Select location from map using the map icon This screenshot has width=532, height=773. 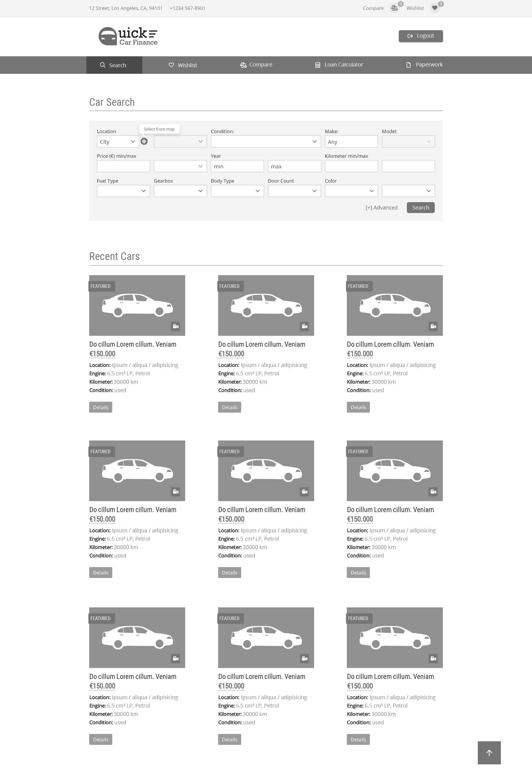(144, 142)
